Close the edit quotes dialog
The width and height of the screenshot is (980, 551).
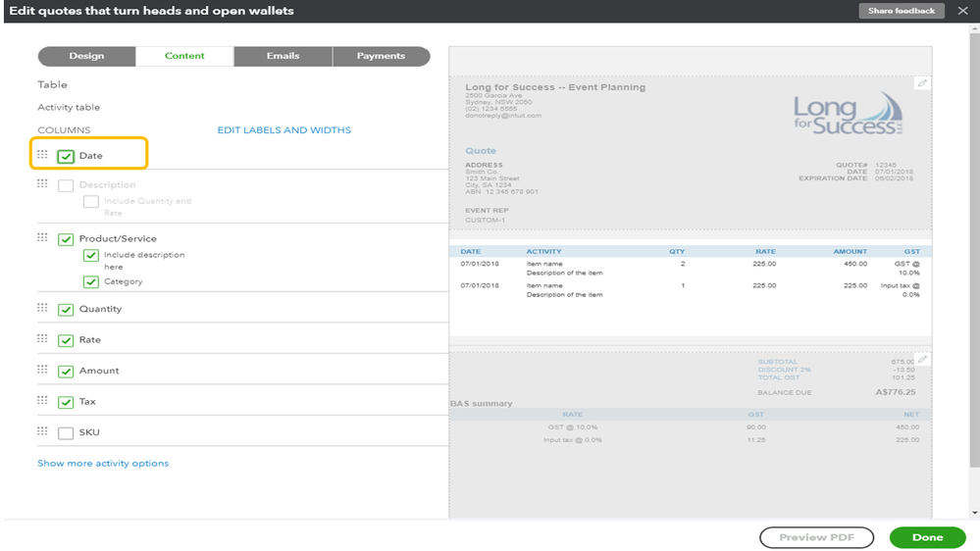coord(962,11)
